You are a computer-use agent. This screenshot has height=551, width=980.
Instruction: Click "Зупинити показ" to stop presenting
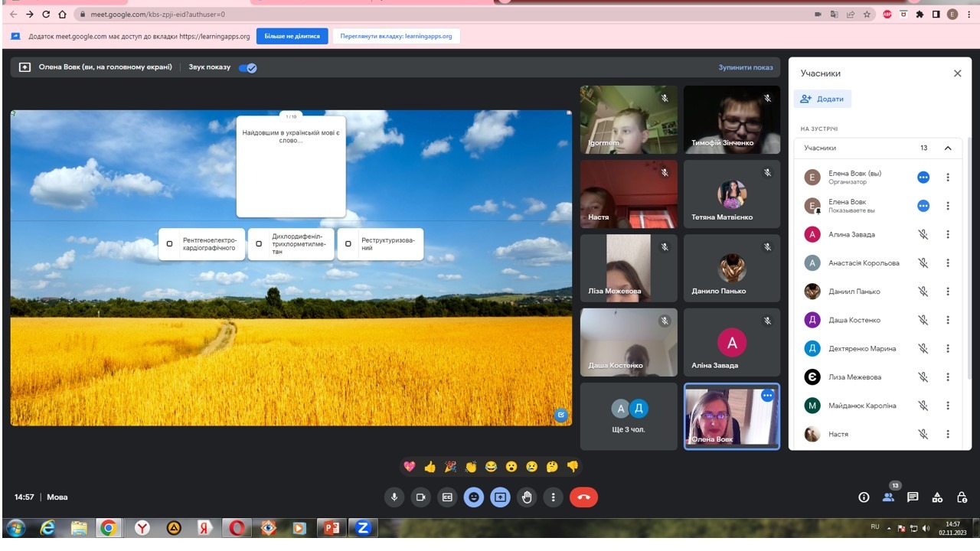(x=745, y=67)
